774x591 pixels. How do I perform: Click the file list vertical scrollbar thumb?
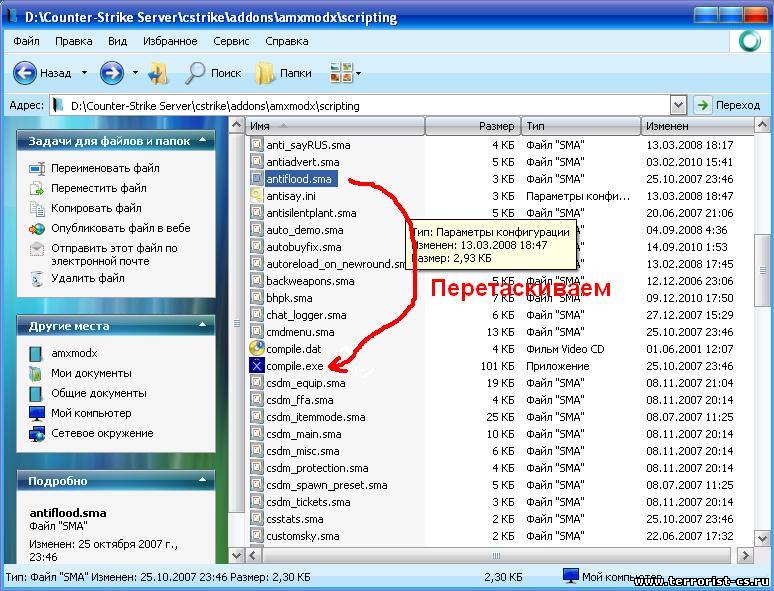762,269
